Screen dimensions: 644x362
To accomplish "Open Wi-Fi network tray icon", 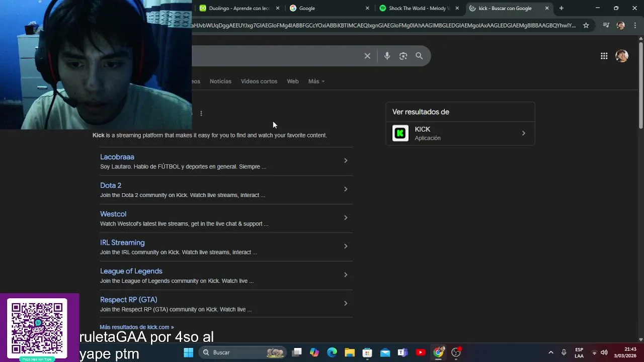I will [x=594, y=352].
